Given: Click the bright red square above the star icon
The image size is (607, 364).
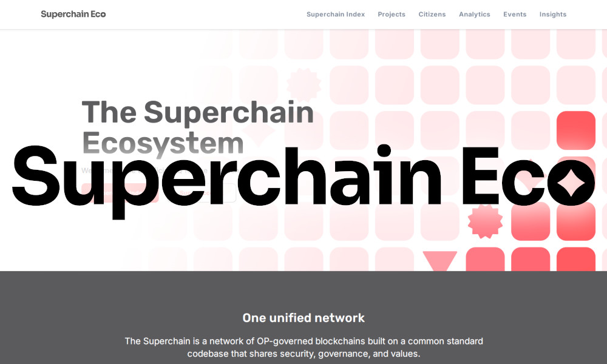Looking at the screenshot, I should click(x=575, y=130).
